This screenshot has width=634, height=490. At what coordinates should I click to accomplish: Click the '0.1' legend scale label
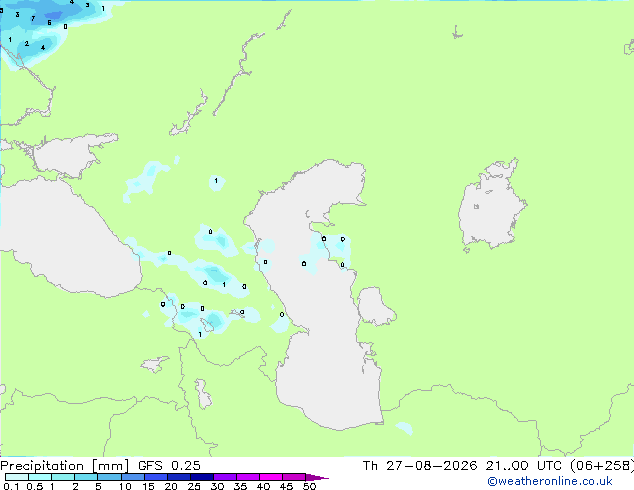(11, 486)
